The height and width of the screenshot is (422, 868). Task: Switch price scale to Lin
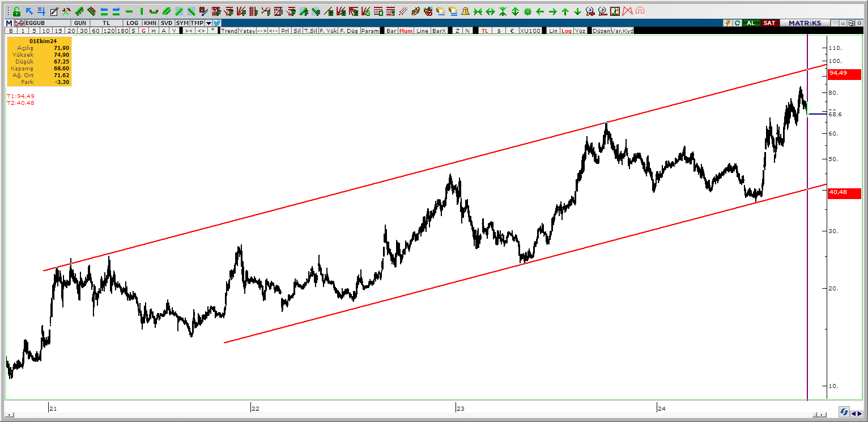pos(554,31)
